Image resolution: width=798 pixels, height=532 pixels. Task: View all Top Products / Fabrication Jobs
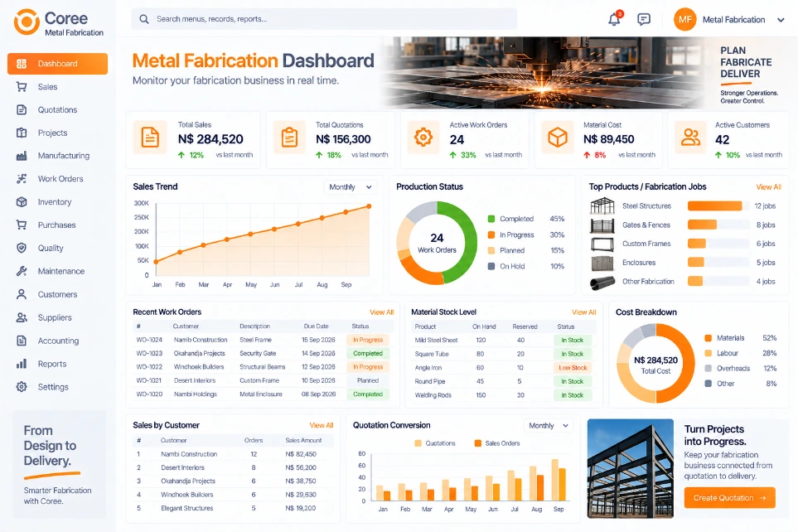pos(768,186)
